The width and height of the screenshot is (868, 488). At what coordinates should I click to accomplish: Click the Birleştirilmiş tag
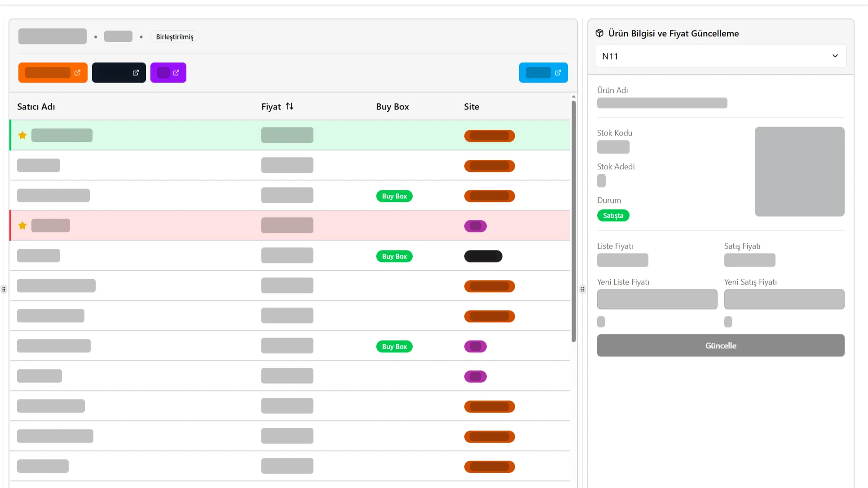175,37
